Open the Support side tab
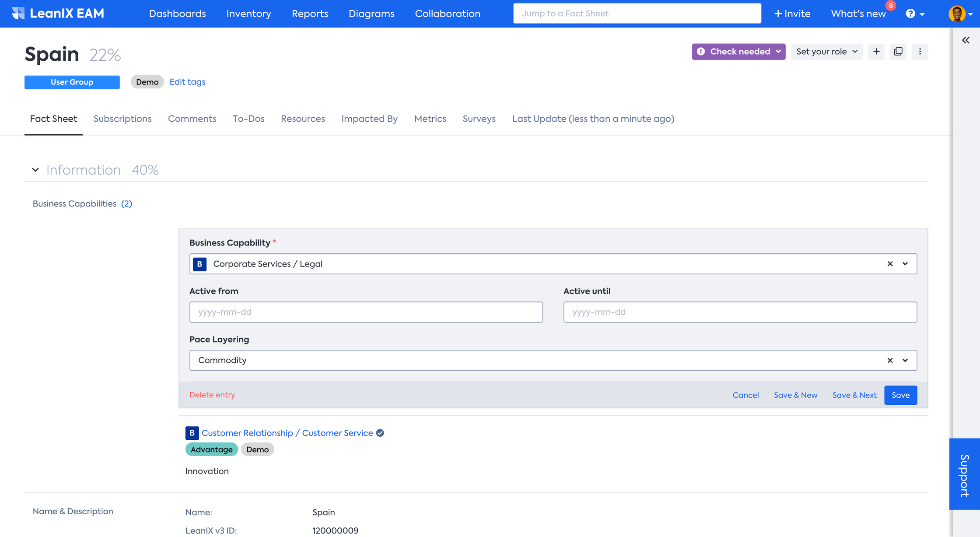This screenshot has width=980, height=537. [964, 474]
